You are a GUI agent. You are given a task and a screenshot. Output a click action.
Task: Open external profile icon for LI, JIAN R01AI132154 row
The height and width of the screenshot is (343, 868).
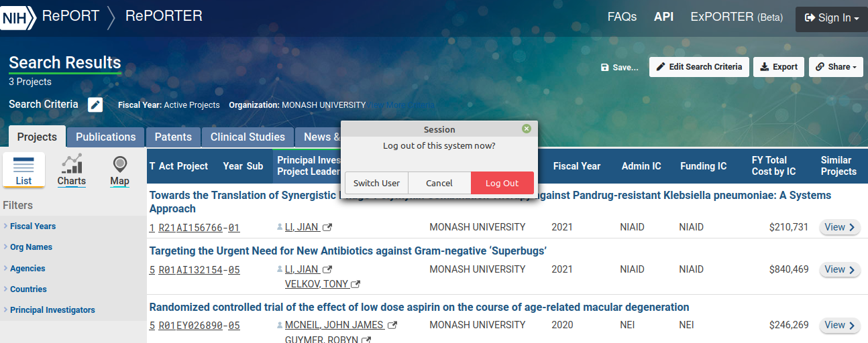327,270
